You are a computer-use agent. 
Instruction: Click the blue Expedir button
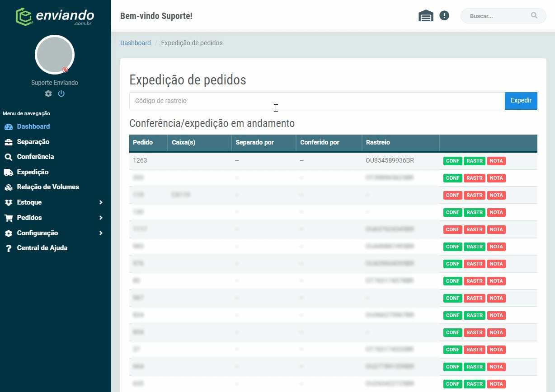coord(521,101)
